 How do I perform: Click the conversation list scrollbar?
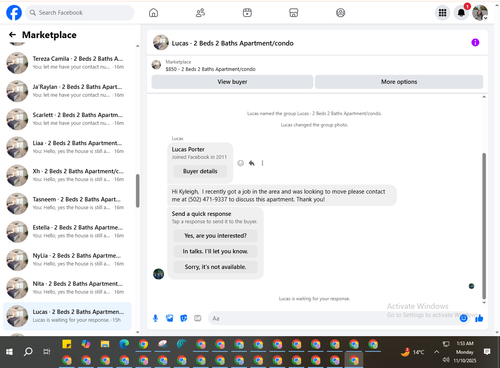138,191
